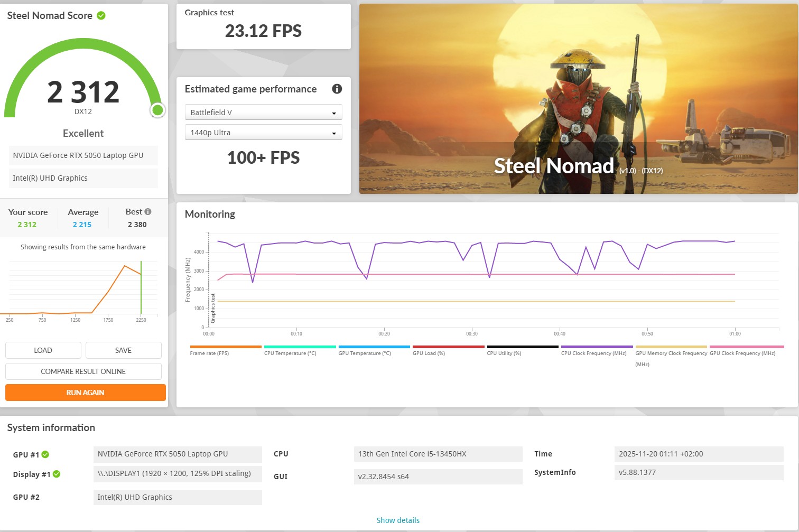Viewport: 799px width, 532px height.
Task: Expand system information with Show details
Action: pyautogui.click(x=398, y=520)
